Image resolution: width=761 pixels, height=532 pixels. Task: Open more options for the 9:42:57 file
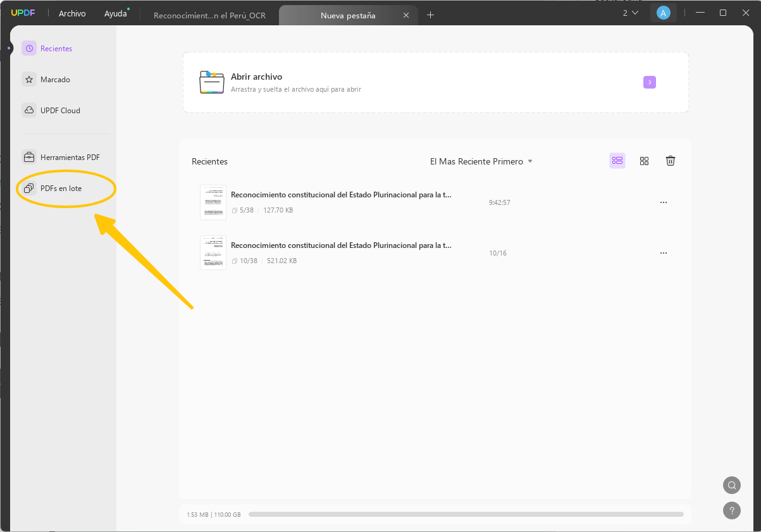click(664, 202)
